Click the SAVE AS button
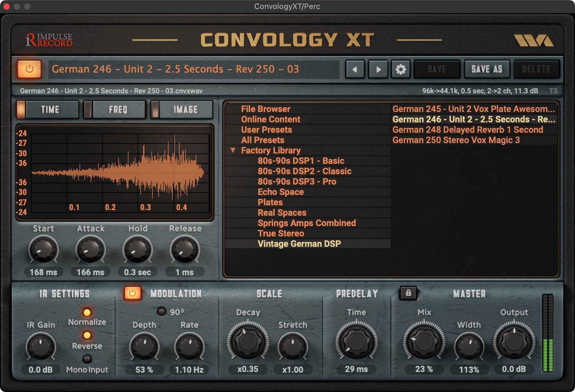The width and height of the screenshot is (575, 392). 487,69
